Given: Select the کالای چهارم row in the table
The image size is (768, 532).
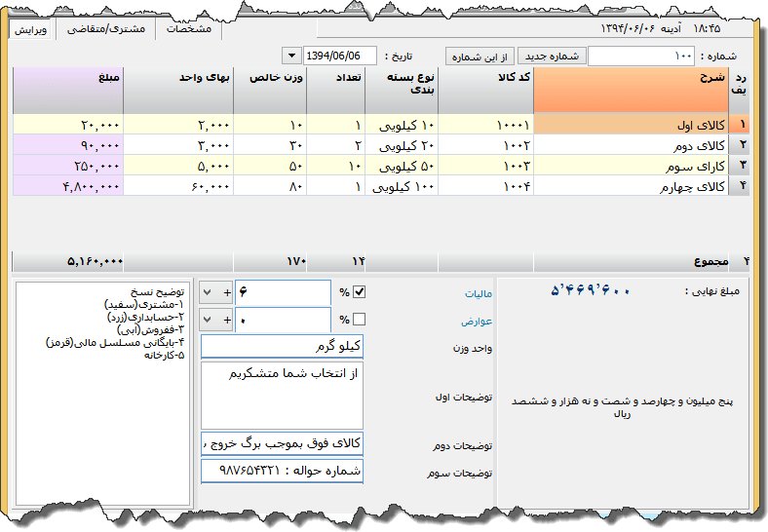Looking at the screenshot, I should coord(631,186).
